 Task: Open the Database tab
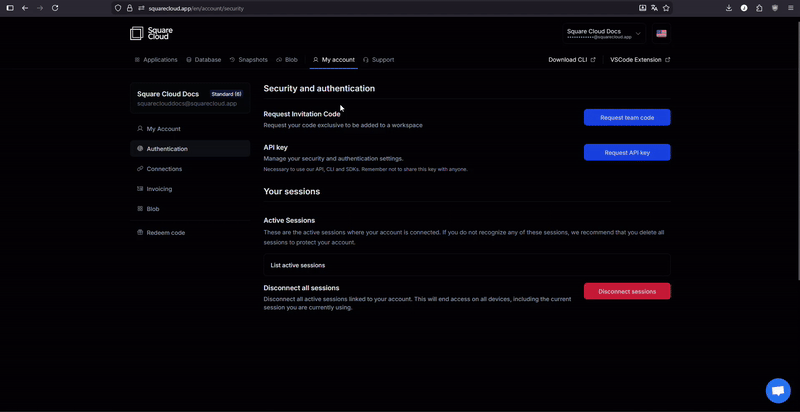click(203, 60)
